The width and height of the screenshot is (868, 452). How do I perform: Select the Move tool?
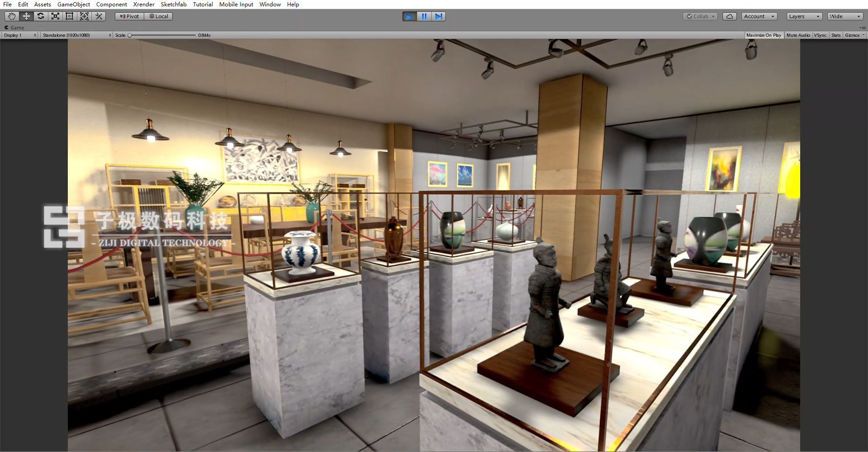(x=26, y=16)
